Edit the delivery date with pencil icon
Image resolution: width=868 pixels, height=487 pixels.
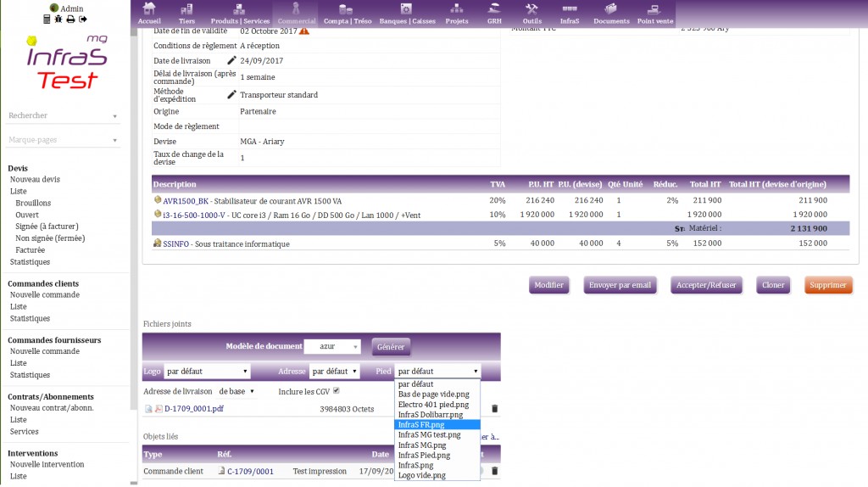click(x=231, y=61)
